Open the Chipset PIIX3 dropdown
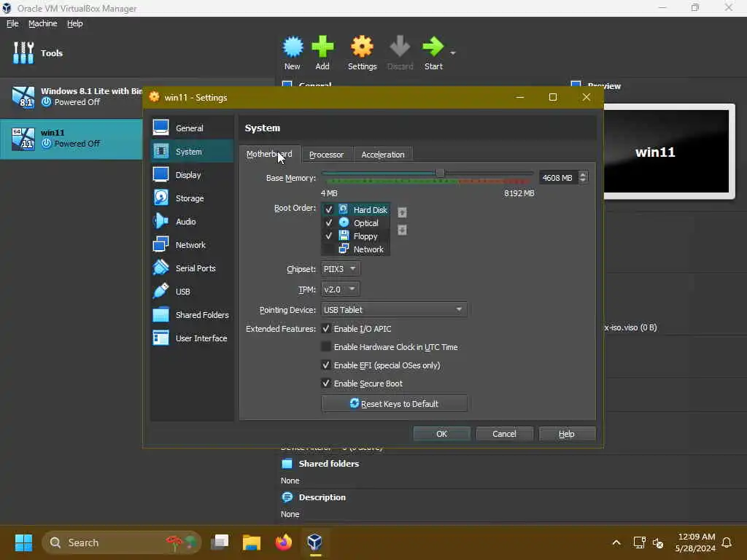 [340, 268]
